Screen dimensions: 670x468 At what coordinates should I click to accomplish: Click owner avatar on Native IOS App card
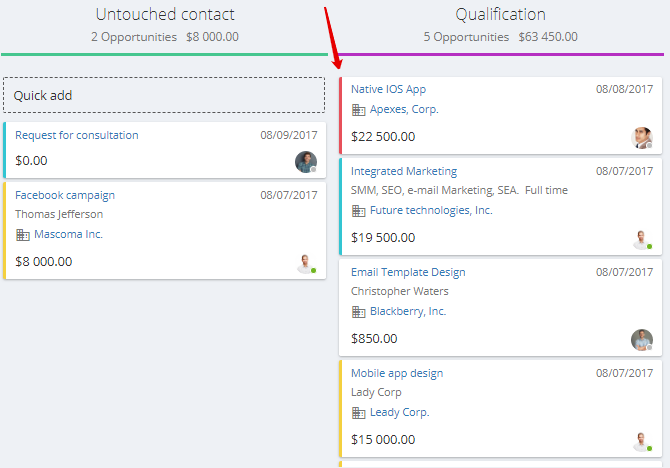click(641, 138)
